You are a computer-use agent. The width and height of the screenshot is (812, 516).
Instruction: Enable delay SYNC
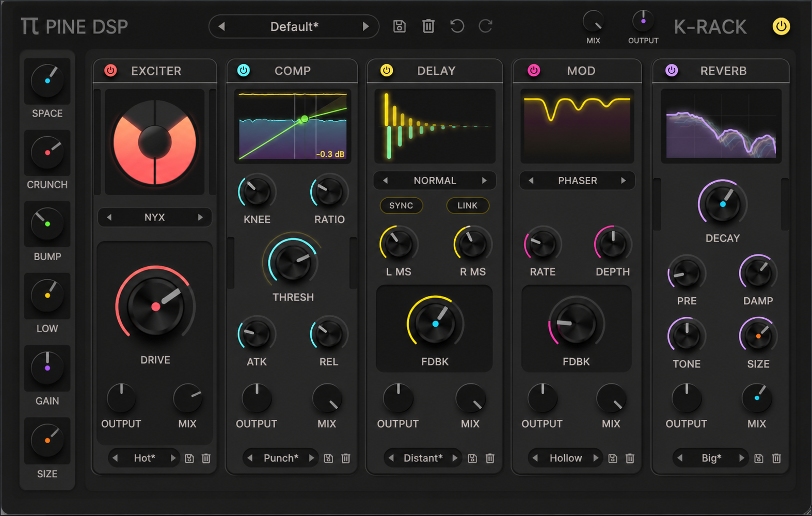401,205
